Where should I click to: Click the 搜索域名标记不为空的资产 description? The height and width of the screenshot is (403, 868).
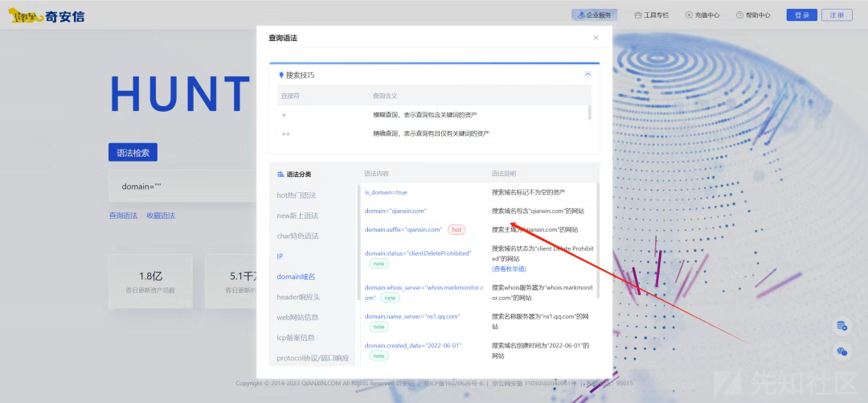coord(529,192)
